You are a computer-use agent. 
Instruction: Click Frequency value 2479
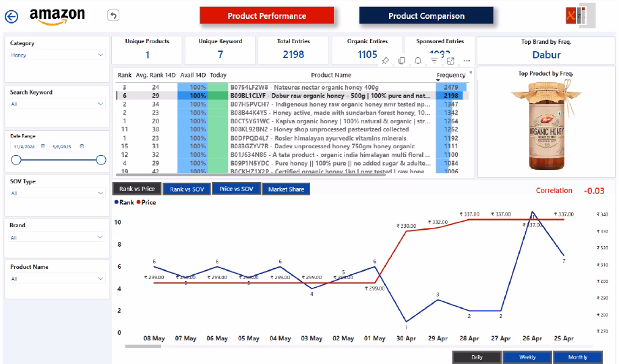click(451, 87)
